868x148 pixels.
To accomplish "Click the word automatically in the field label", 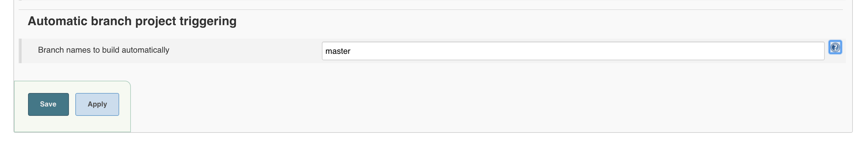I will coord(145,50).
